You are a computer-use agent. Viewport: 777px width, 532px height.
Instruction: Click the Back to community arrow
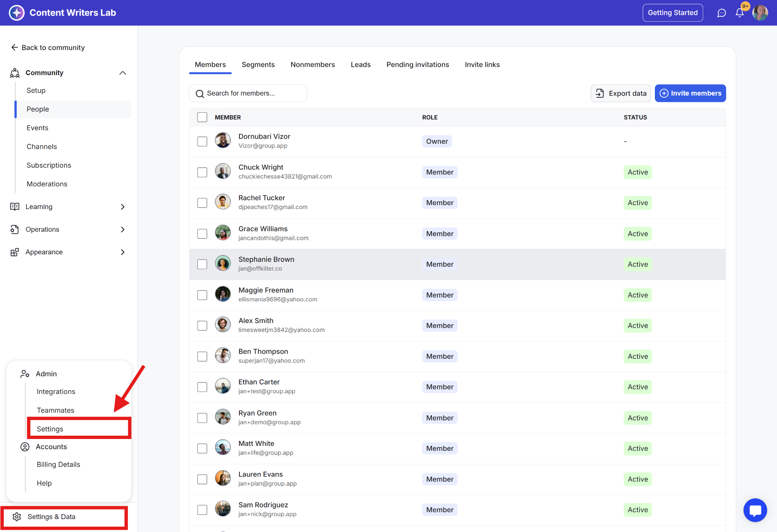(14, 47)
